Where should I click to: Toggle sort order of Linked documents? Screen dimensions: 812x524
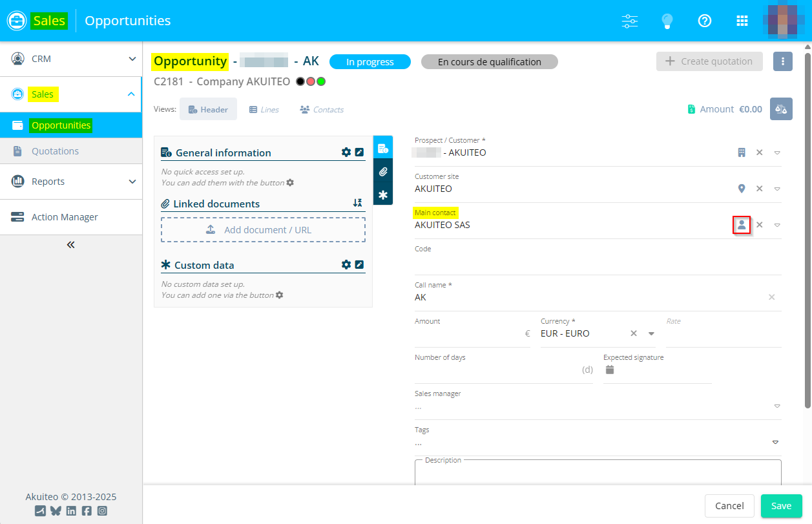pyautogui.click(x=358, y=203)
